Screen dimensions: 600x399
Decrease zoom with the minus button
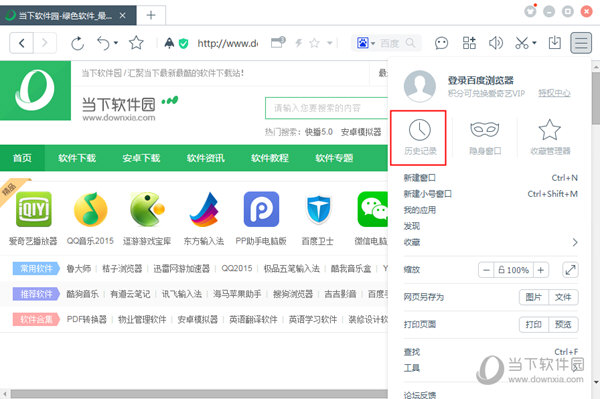486,270
